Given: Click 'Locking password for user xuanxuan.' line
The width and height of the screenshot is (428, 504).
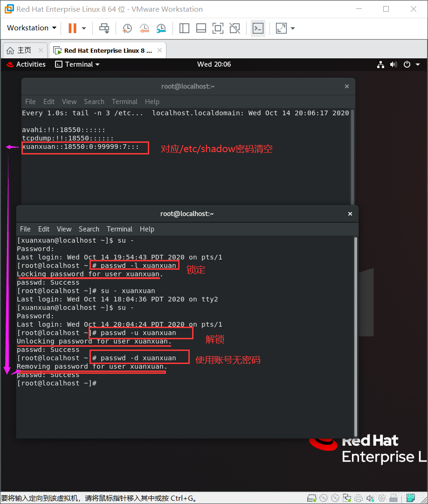Looking at the screenshot, I should click(x=90, y=274).
